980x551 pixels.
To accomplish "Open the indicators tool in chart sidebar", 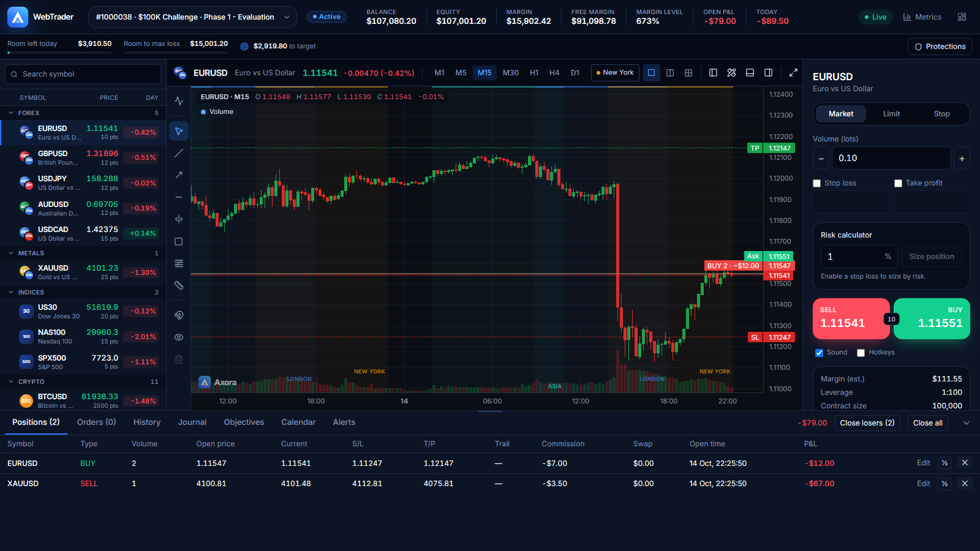I will [x=179, y=101].
